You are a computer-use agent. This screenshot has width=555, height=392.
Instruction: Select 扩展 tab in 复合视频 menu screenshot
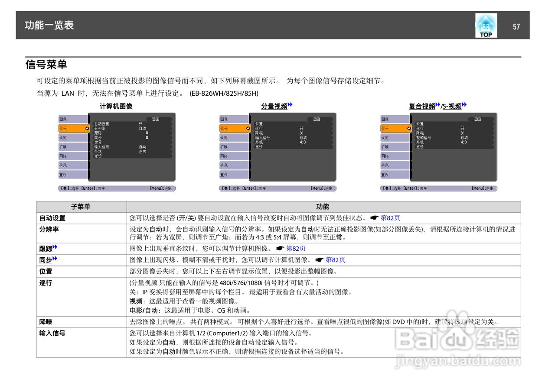coord(395,147)
